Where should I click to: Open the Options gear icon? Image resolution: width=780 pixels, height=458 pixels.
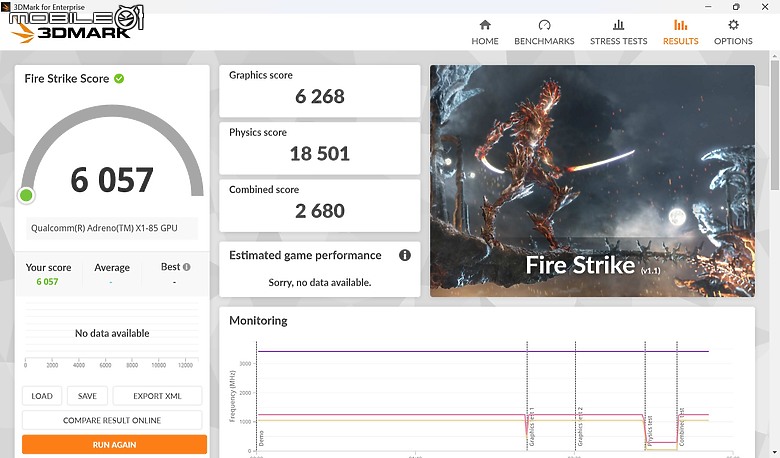pyautogui.click(x=733, y=25)
